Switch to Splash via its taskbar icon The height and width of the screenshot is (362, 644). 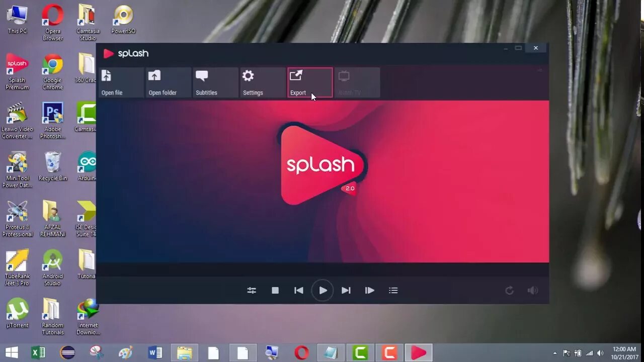419,352
